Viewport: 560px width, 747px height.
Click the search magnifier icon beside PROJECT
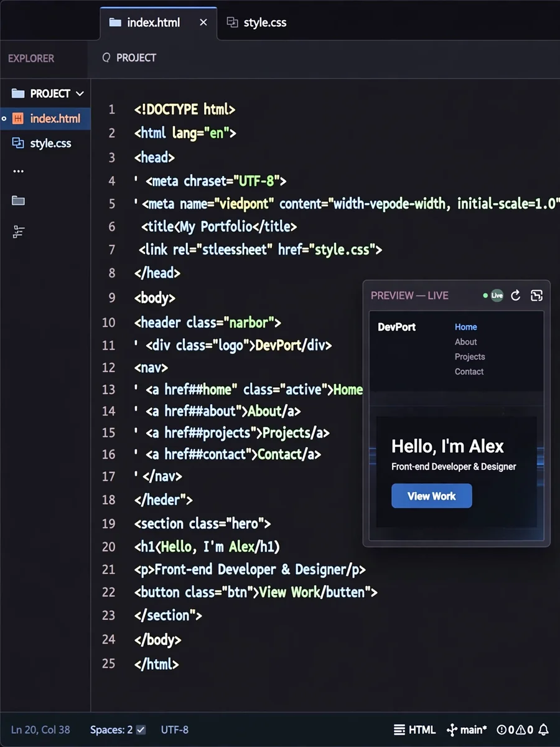coord(106,58)
